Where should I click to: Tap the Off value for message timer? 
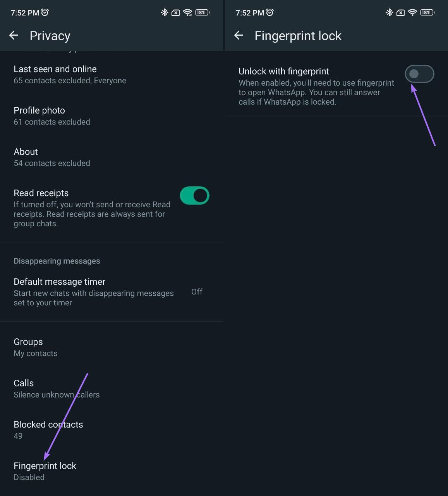(197, 292)
